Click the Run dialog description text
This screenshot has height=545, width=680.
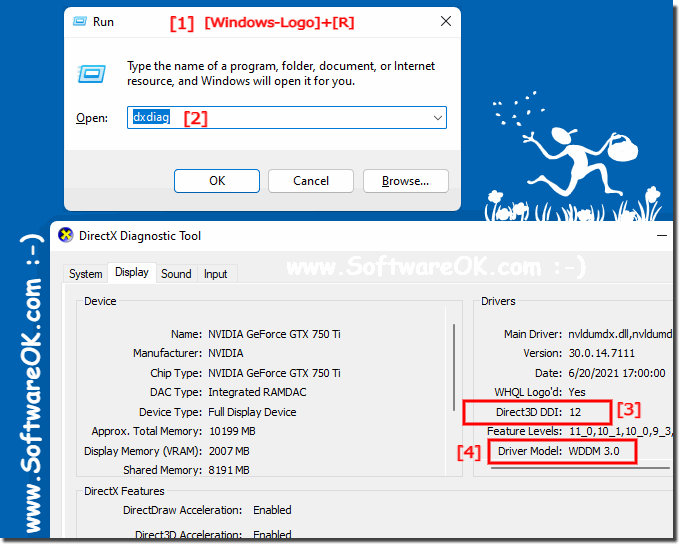[x=281, y=74]
